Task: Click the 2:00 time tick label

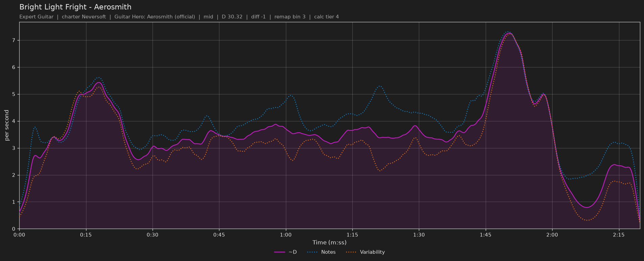Action: coord(552,235)
